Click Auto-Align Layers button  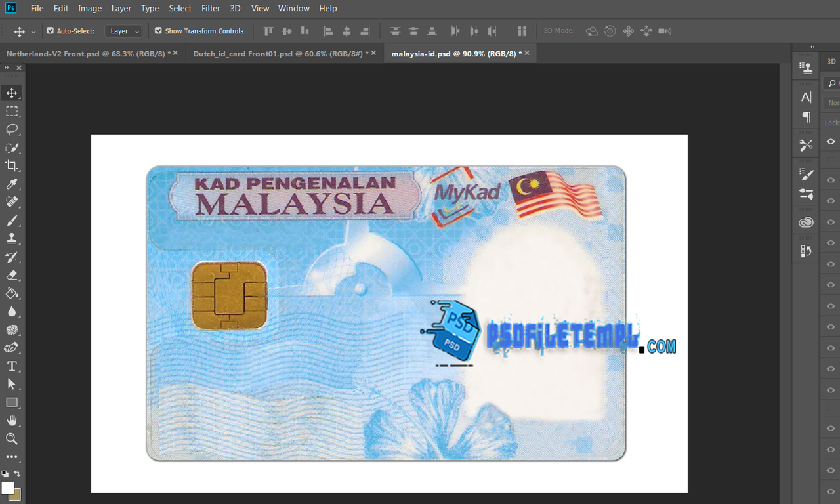[522, 31]
